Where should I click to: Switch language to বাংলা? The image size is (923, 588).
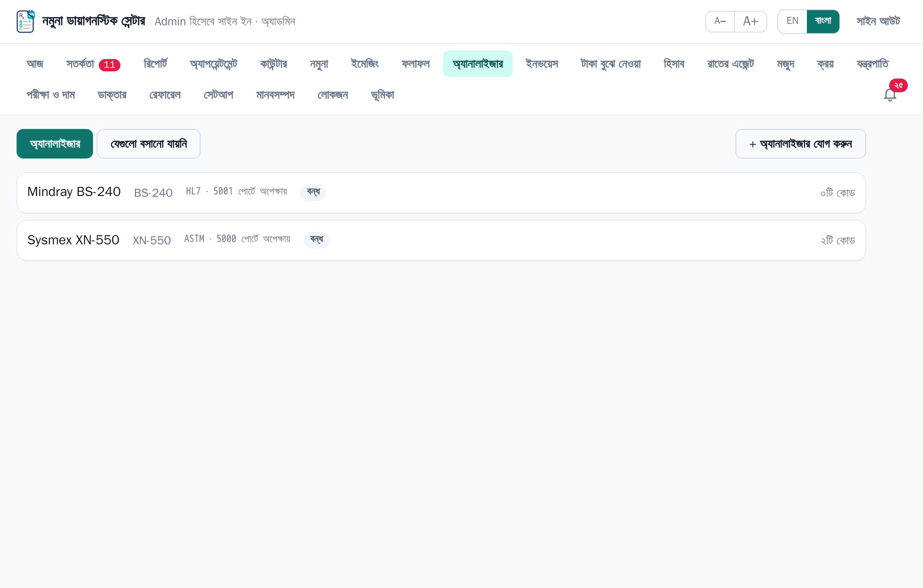823,22
